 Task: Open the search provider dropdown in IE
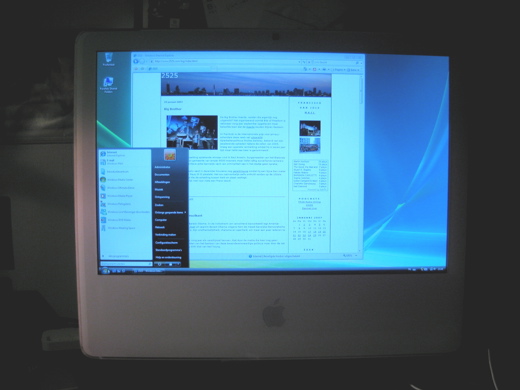coord(361,63)
